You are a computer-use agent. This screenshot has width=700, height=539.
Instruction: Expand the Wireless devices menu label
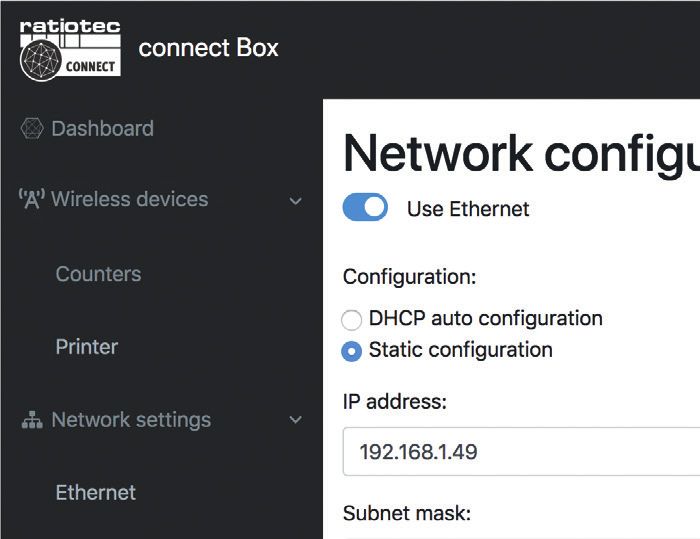click(x=129, y=199)
